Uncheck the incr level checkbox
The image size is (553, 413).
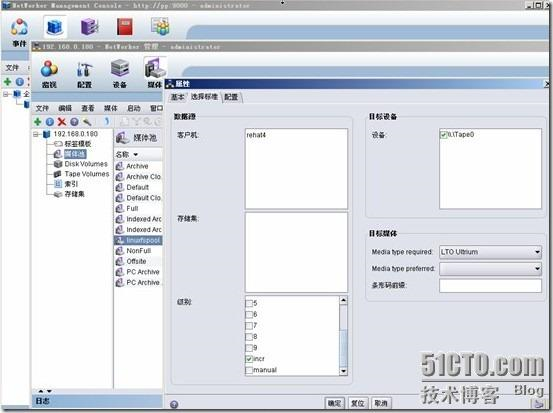[x=249, y=359]
